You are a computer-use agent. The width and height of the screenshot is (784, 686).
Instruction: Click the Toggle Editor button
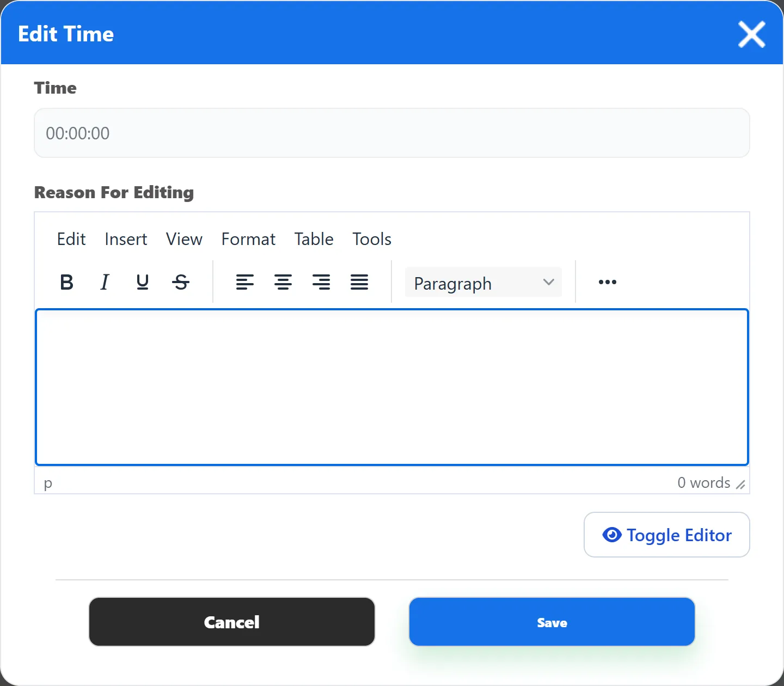click(x=667, y=535)
